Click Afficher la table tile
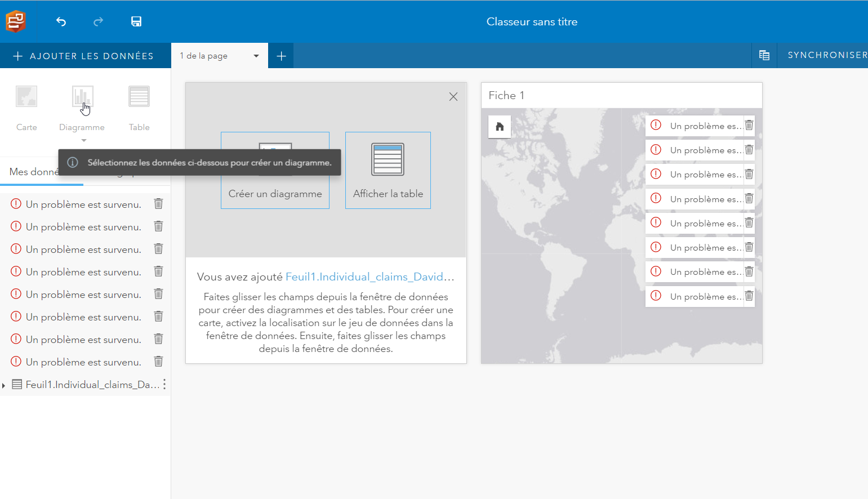 click(388, 170)
